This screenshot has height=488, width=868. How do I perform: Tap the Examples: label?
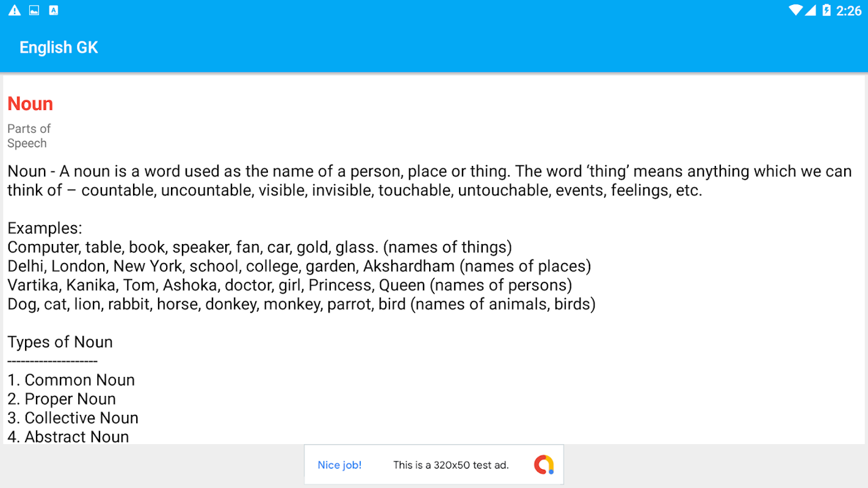pyautogui.click(x=45, y=229)
